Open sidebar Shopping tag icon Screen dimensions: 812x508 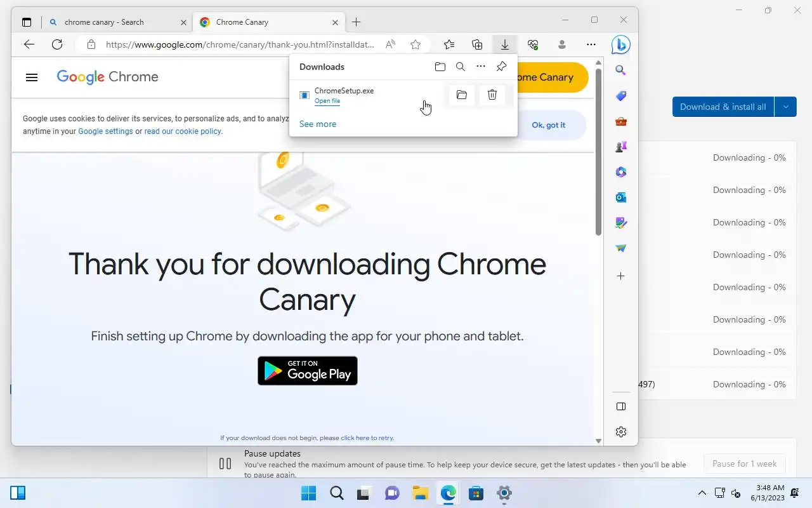point(621,96)
